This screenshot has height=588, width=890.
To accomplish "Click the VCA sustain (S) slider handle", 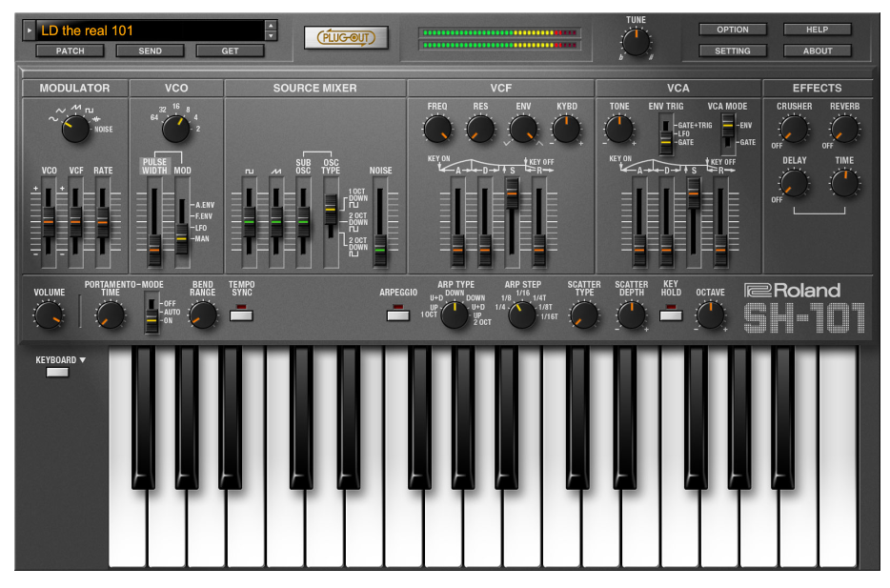I will click(694, 193).
